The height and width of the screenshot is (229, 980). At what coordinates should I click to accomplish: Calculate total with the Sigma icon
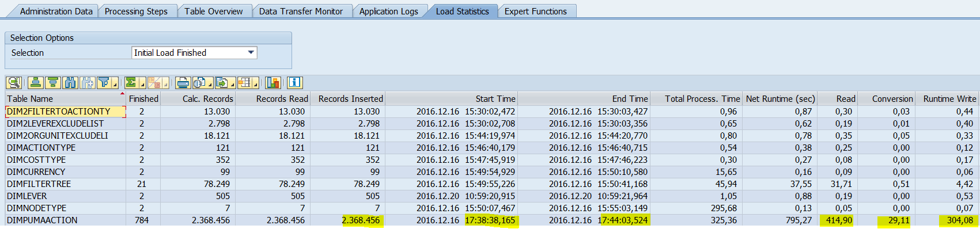(132, 83)
